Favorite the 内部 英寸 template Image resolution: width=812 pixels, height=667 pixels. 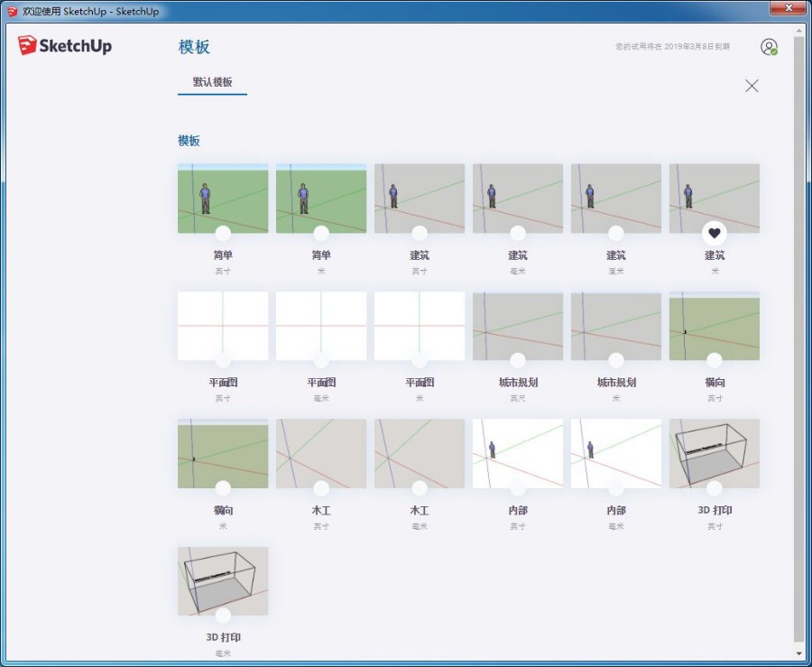click(x=518, y=488)
